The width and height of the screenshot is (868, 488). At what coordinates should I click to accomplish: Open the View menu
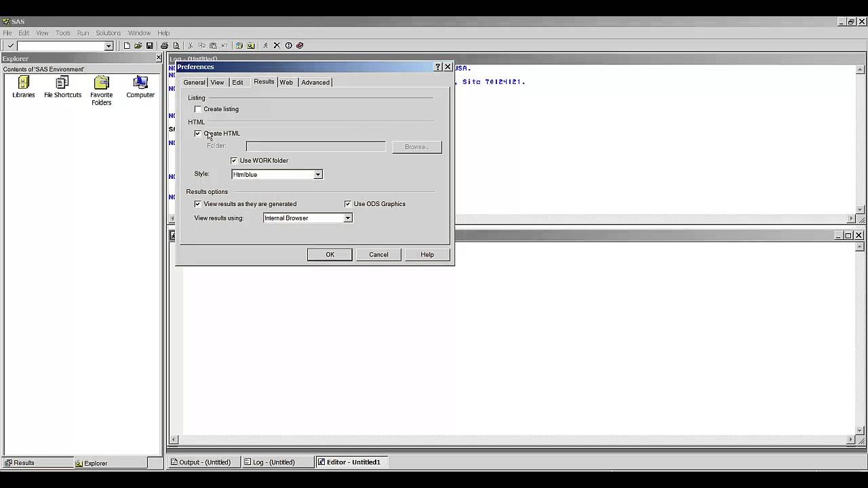(42, 33)
